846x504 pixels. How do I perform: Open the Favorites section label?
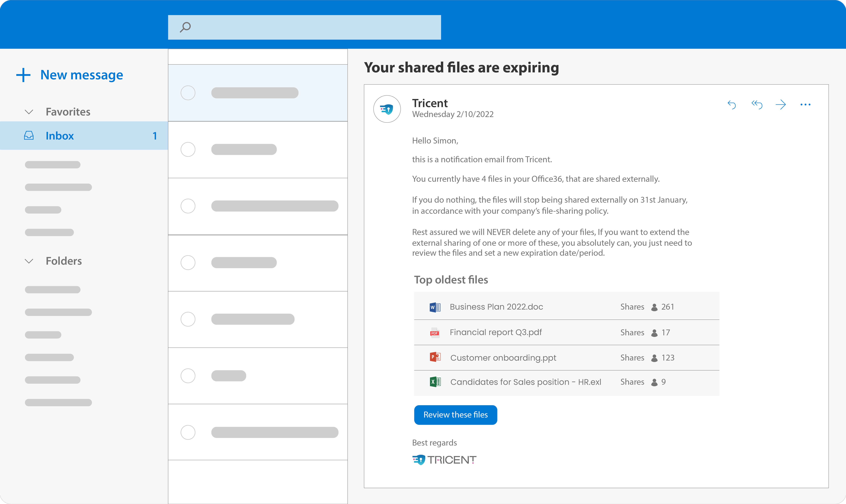[68, 112]
